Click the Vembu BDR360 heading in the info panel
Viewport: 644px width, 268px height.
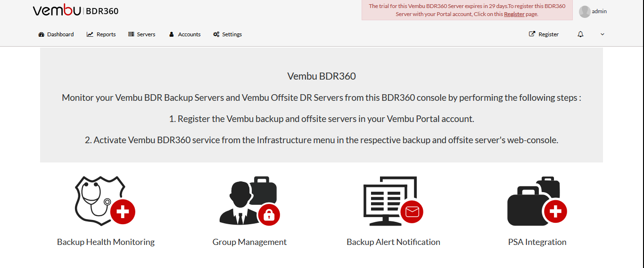322,76
